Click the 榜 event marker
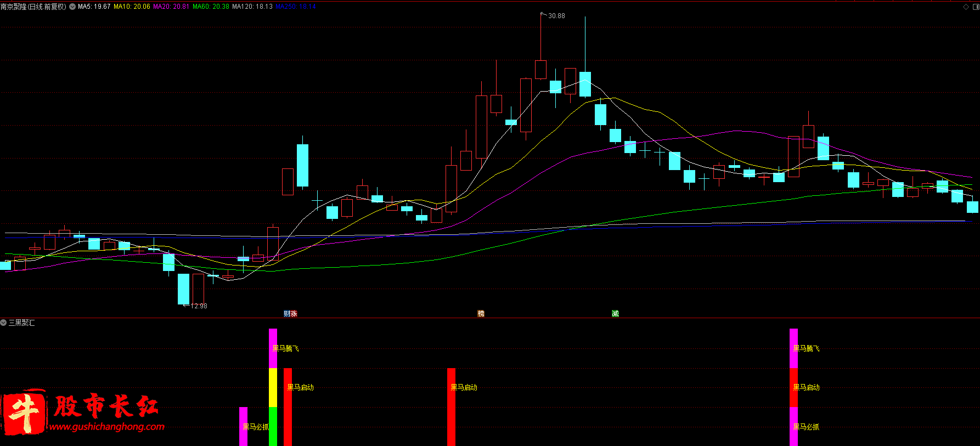Screen dimensions: 980x446 (x=481, y=314)
